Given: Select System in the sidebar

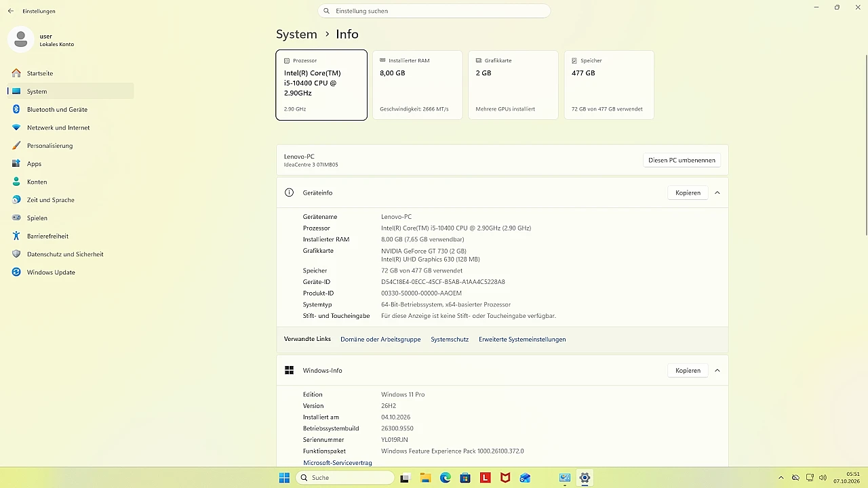Looking at the screenshot, I should click(x=71, y=91).
